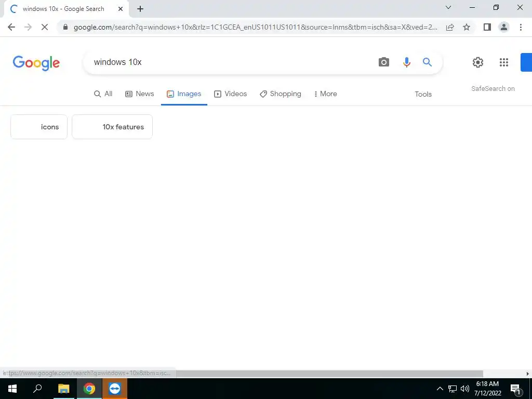Screen dimensions: 532x399
Task: Open the Google apps grid
Action: point(504,62)
